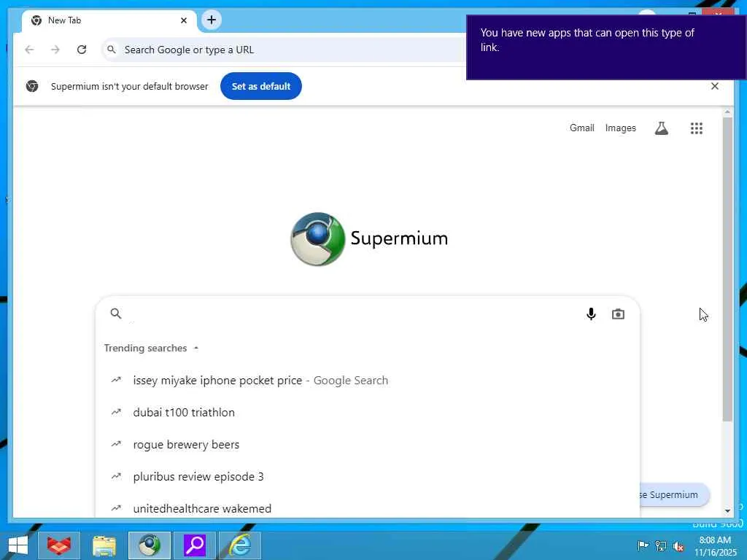Click the scrollbar down arrow
This screenshot has height=560, width=747.
[x=727, y=511]
